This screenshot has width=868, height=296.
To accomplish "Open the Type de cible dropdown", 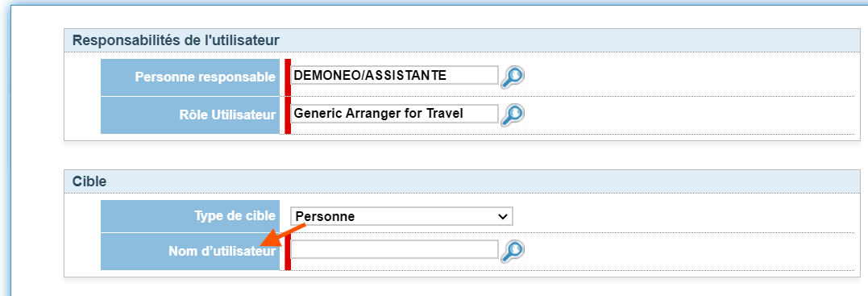I will click(x=401, y=216).
